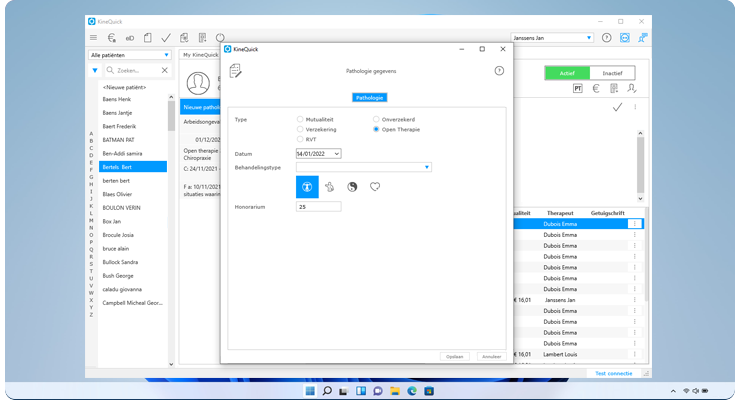This screenshot has height=400, width=740.
Task: Open taskbar search magnifier
Action: 327,391
